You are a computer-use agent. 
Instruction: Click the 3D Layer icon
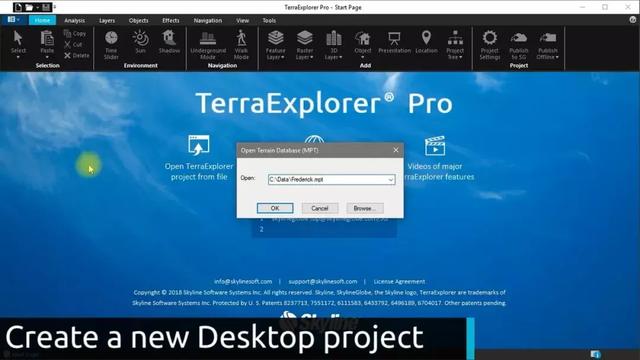click(x=333, y=45)
